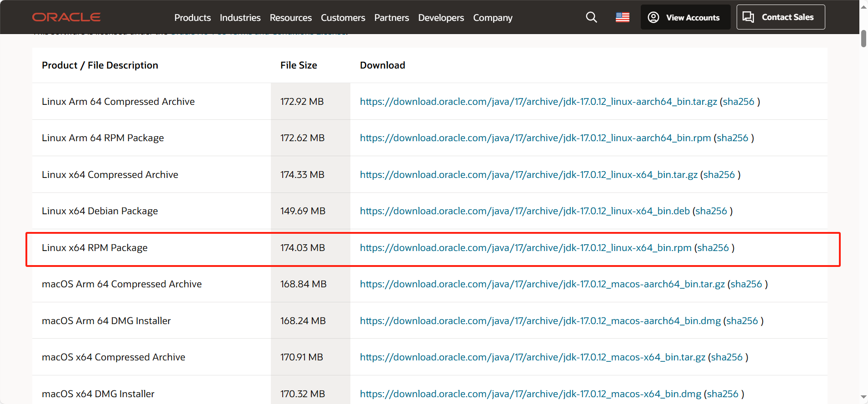The width and height of the screenshot is (868, 404).
Task: Download the Linux aarch64 RPM link
Action: 535,138
